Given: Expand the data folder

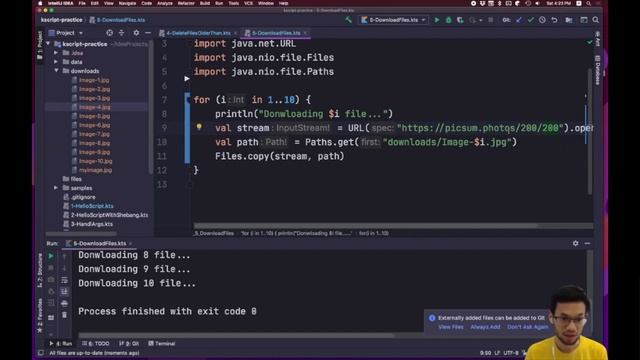Looking at the screenshot, I should pyautogui.click(x=56, y=62).
